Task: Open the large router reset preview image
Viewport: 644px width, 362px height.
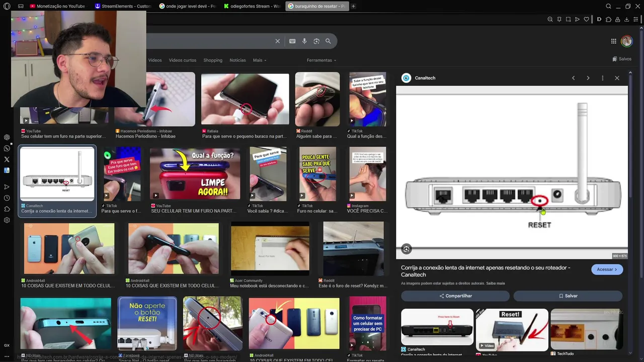Action: (x=512, y=172)
